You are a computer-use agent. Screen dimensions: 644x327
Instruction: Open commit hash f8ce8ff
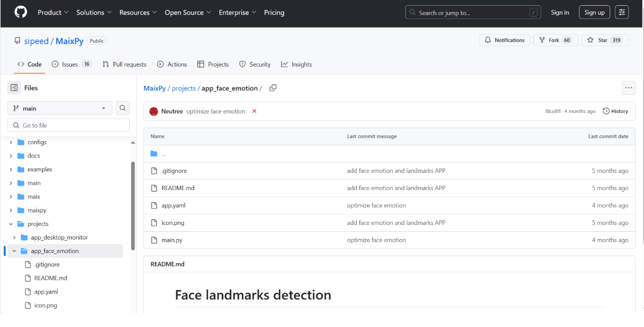(x=553, y=111)
